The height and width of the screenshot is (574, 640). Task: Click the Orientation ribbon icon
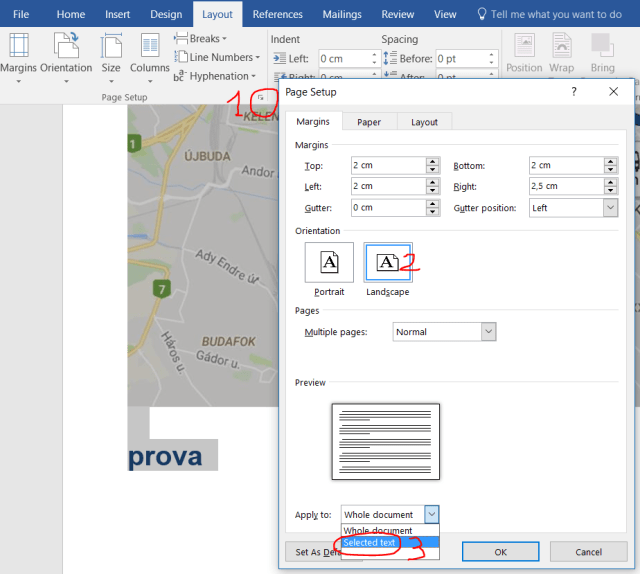[66, 52]
